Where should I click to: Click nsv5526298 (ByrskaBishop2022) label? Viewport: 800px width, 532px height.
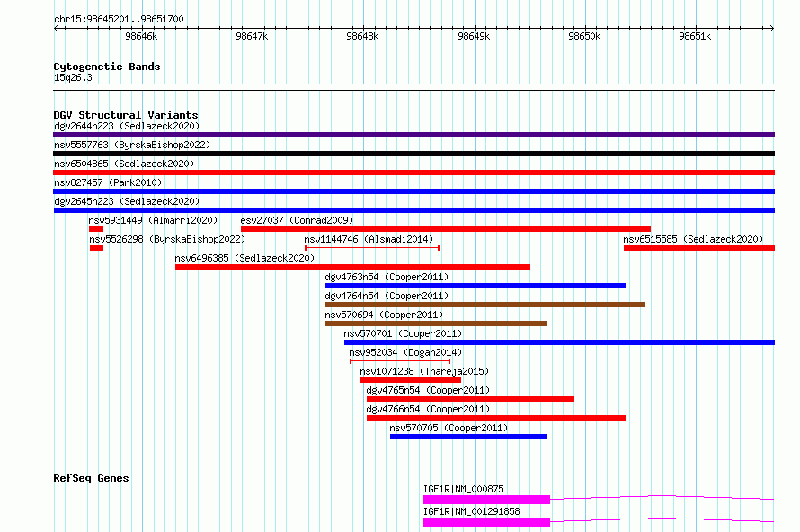[x=167, y=239]
